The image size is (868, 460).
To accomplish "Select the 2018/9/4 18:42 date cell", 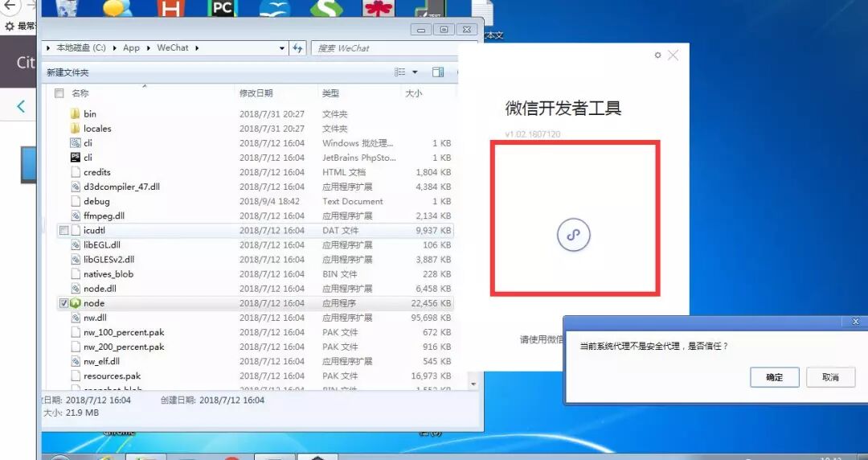I will pos(269,201).
